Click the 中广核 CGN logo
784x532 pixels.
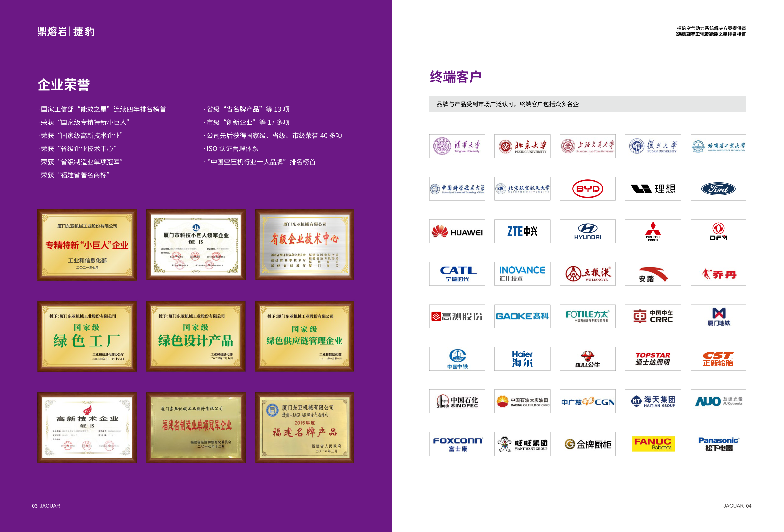[588, 401]
